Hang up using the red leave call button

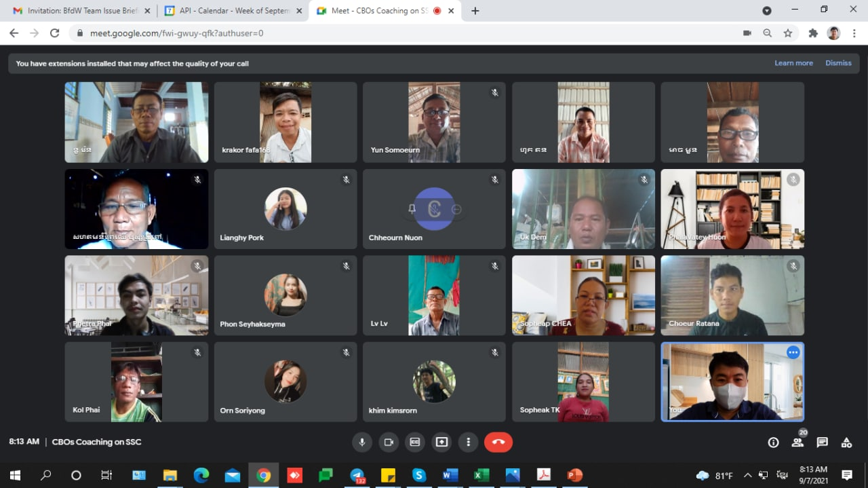[x=498, y=442]
